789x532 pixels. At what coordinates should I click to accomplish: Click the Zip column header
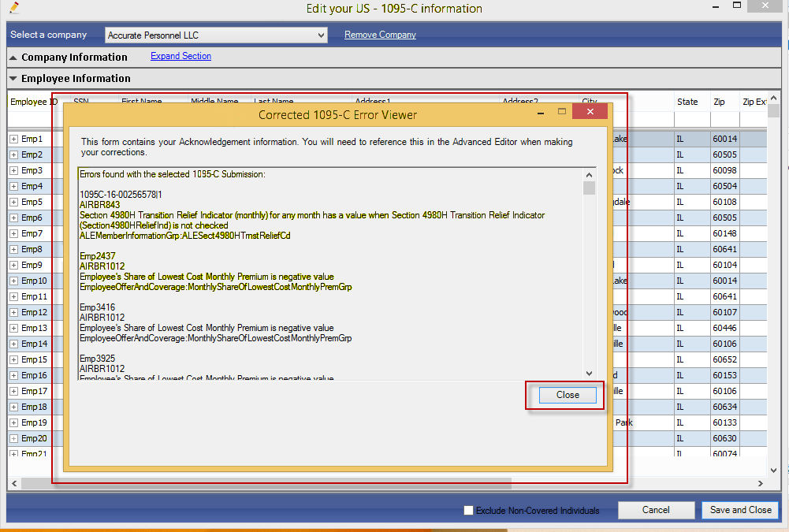[x=720, y=102]
